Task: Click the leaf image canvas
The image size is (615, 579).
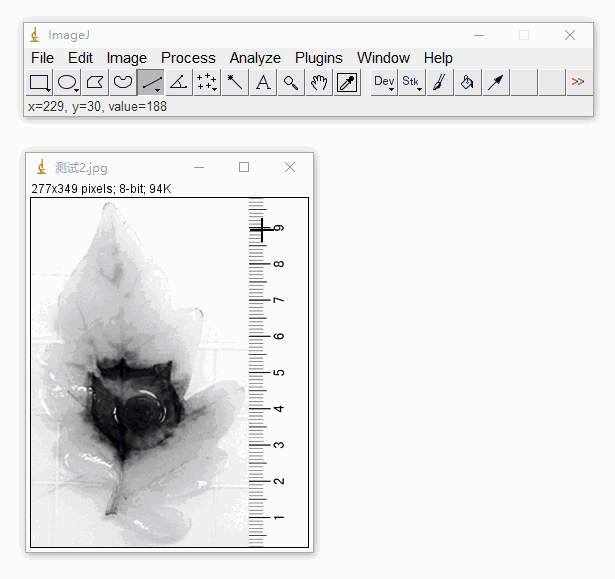Action: [169, 372]
